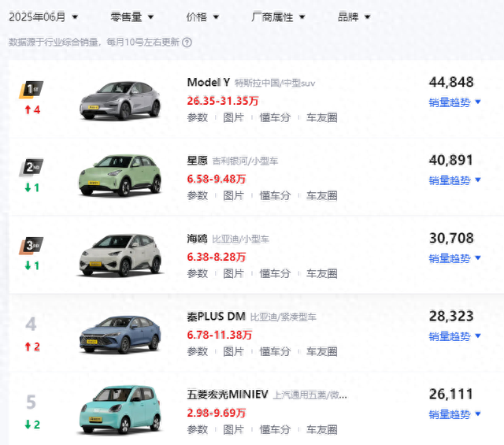Open the 海鸥 title link
This screenshot has width=504, height=445.
click(x=198, y=239)
